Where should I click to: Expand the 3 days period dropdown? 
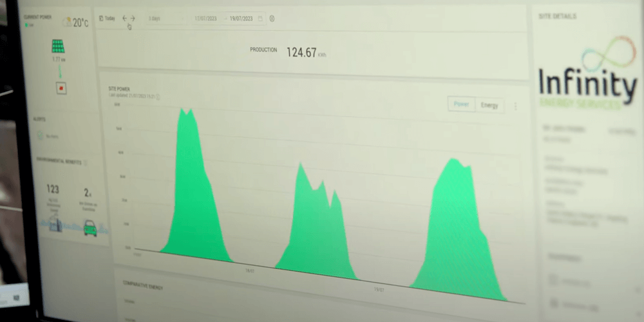pos(165,19)
